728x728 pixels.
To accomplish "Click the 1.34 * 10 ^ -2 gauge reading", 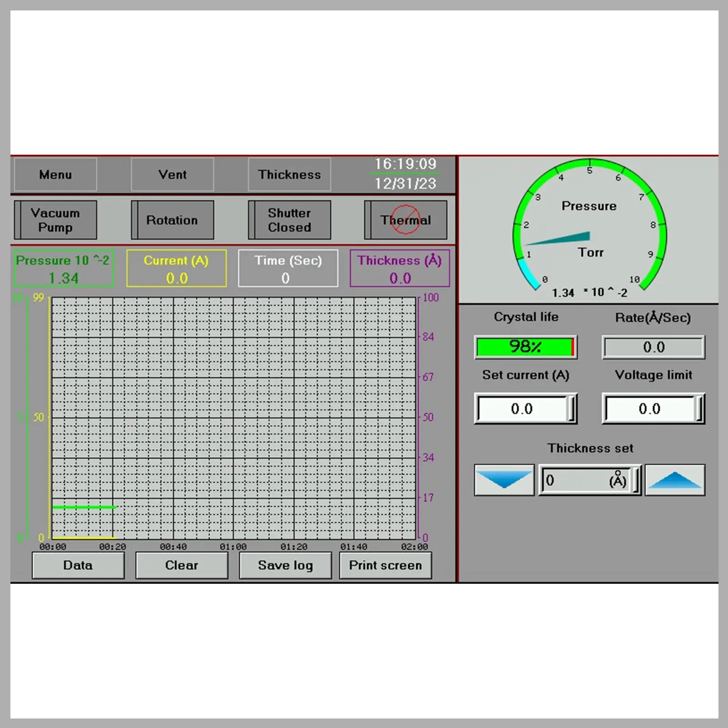I will coord(590,293).
